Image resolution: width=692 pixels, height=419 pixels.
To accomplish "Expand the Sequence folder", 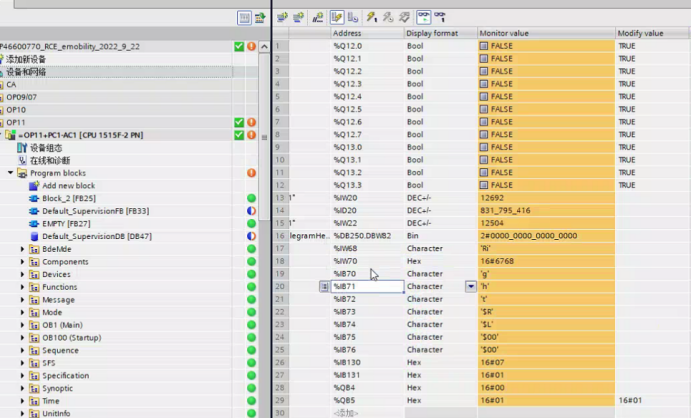I will 22,351.
